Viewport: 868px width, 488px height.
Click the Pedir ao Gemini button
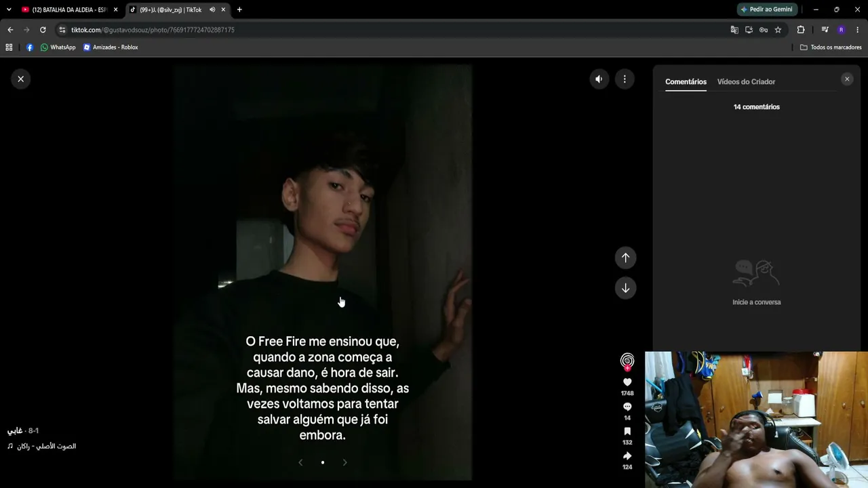click(x=766, y=9)
